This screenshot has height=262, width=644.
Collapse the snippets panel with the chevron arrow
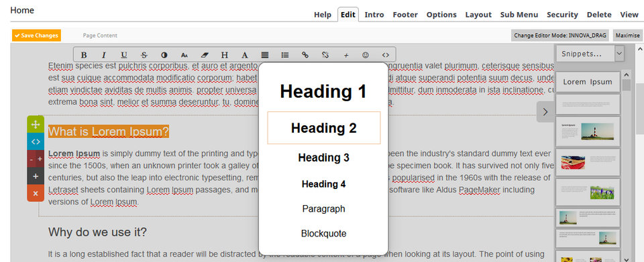pos(545,112)
